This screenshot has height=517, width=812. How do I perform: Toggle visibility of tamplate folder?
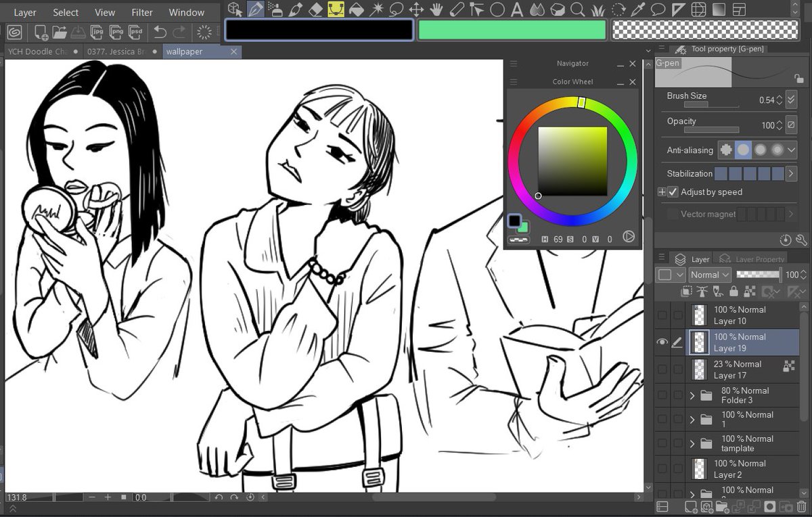click(662, 444)
